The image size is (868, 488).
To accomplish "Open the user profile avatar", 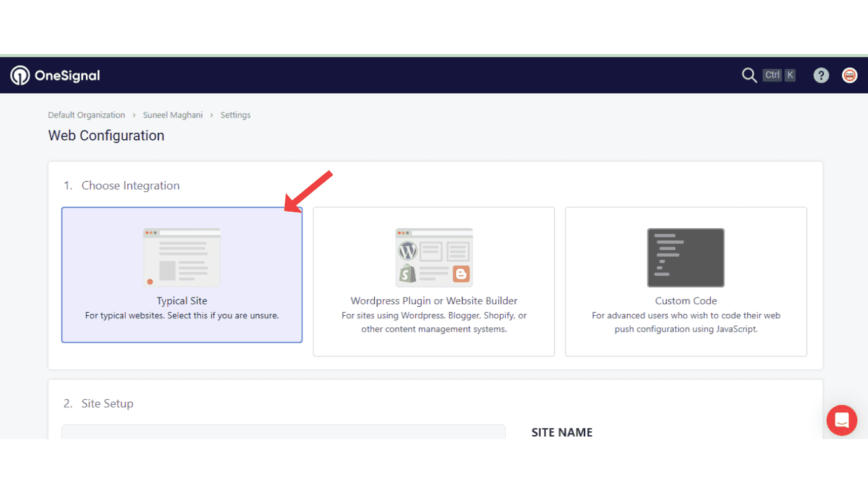I will (850, 76).
